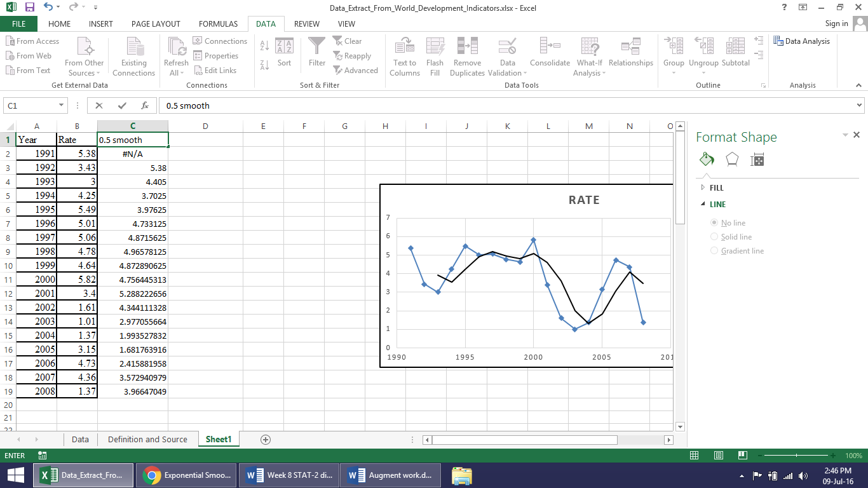Click the Text to Columns icon

click(x=405, y=47)
